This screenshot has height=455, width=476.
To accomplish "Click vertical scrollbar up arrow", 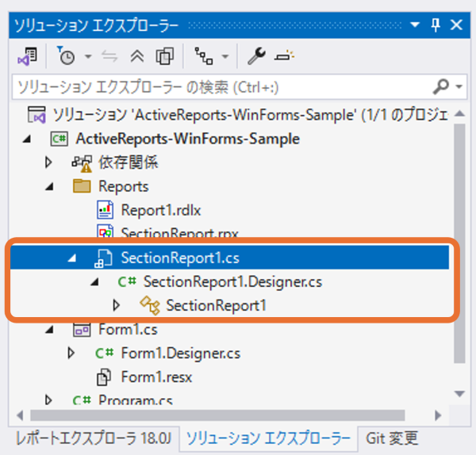I will tap(459, 114).
